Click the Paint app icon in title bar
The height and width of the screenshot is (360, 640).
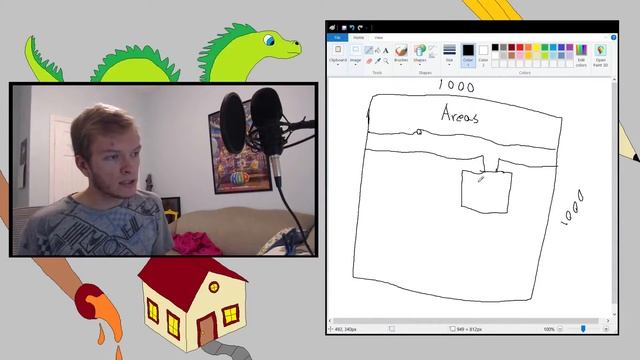pyautogui.click(x=332, y=27)
